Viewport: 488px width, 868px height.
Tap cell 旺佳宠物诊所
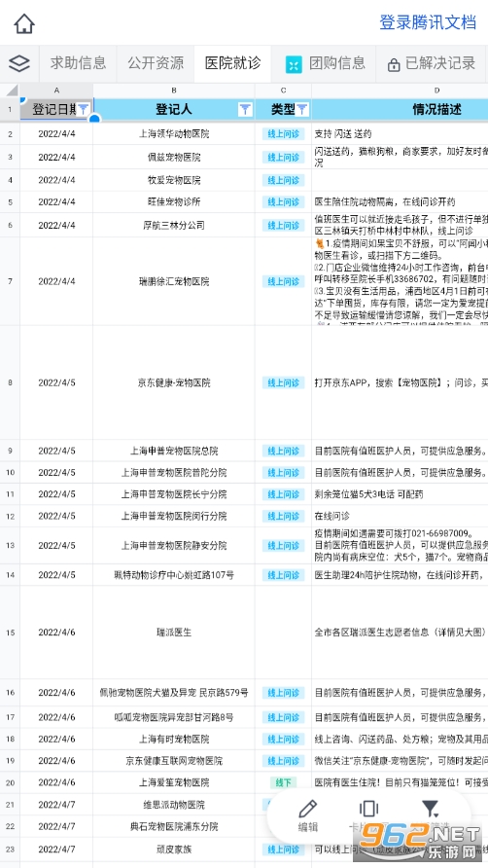(x=174, y=202)
